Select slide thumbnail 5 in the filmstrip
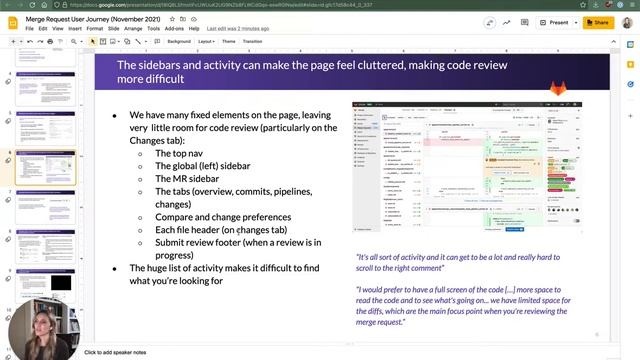The image size is (640, 360). (45, 128)
